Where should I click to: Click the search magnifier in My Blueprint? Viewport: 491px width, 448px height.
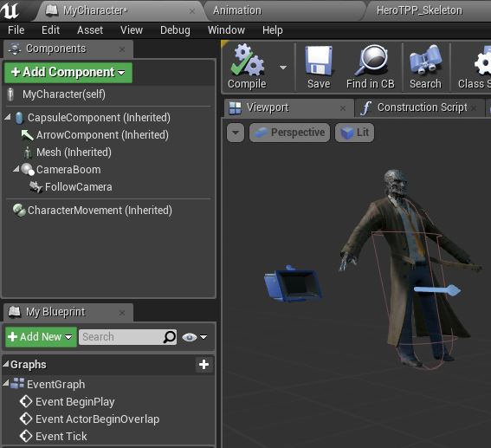pyautogui.click(x=170, y=337)
